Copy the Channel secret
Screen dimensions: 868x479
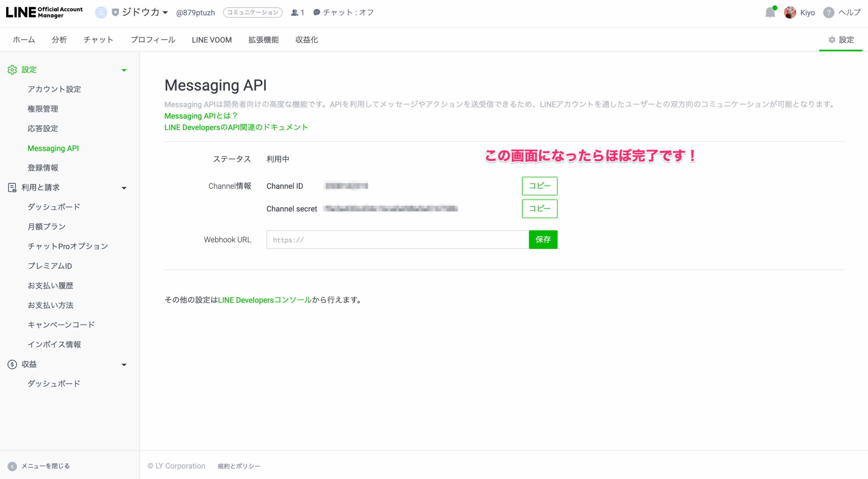539,209
